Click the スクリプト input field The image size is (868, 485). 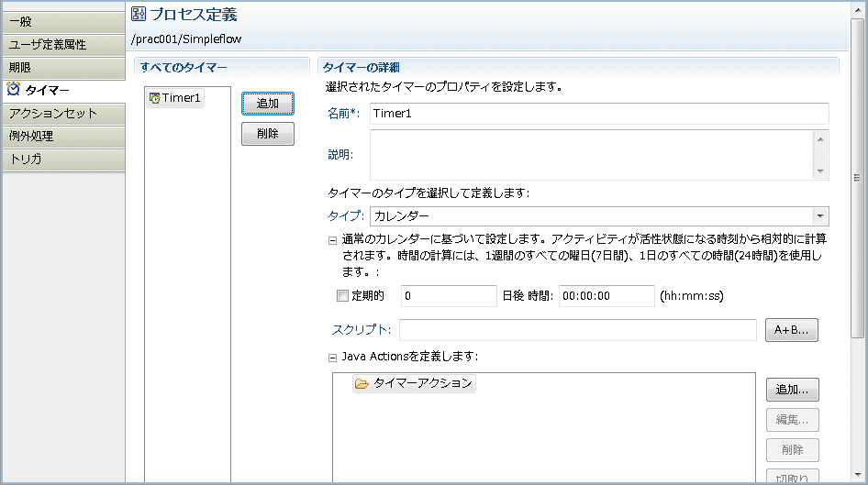pyautogui.click(x=577, y=330)
